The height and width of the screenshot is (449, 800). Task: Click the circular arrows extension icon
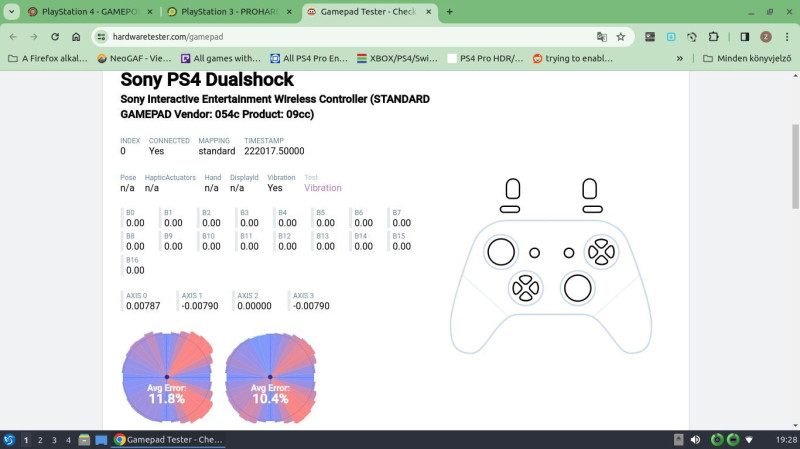[692, 37]
